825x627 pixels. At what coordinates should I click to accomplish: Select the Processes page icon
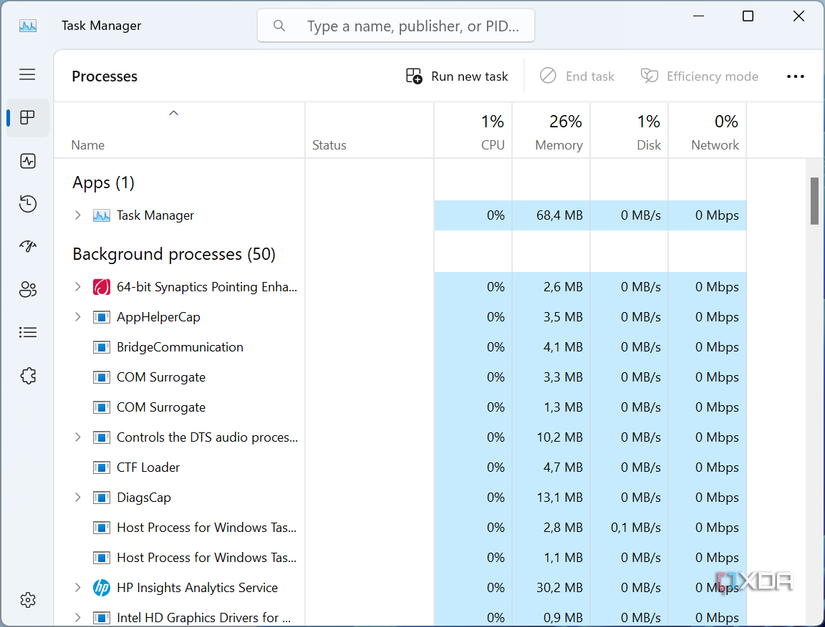[x=27, y=117]
